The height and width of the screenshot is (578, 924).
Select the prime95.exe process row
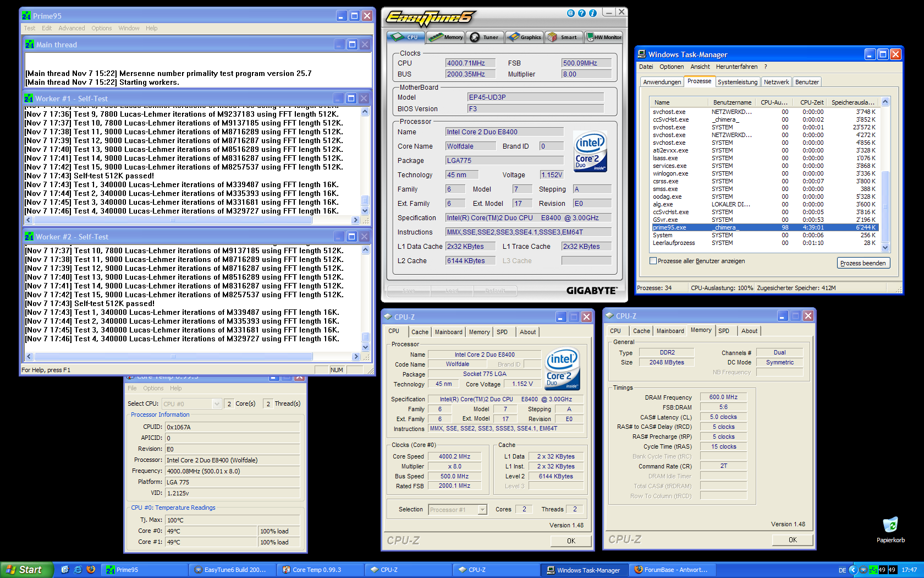coord(765,227)
